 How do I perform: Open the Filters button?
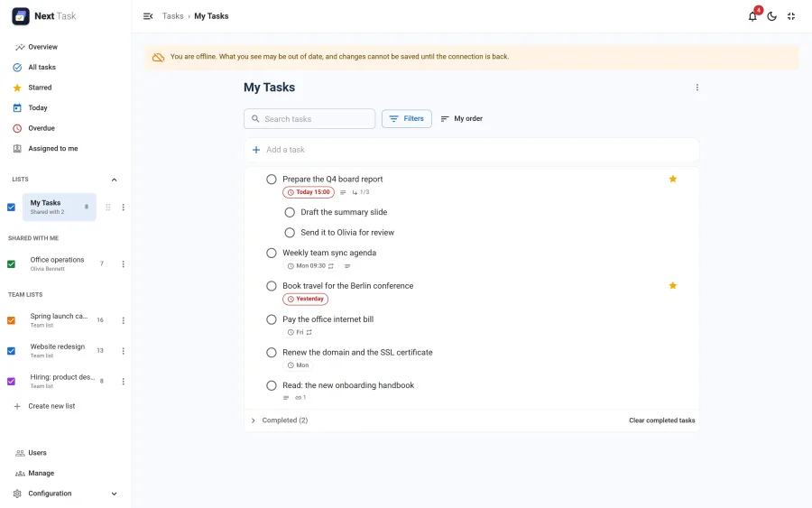point(407,118)
